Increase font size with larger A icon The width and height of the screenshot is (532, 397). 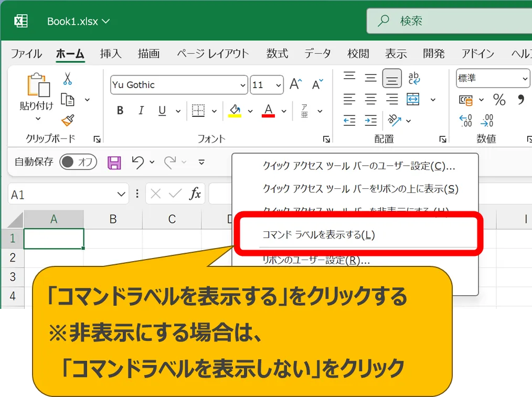coord(295,84)
